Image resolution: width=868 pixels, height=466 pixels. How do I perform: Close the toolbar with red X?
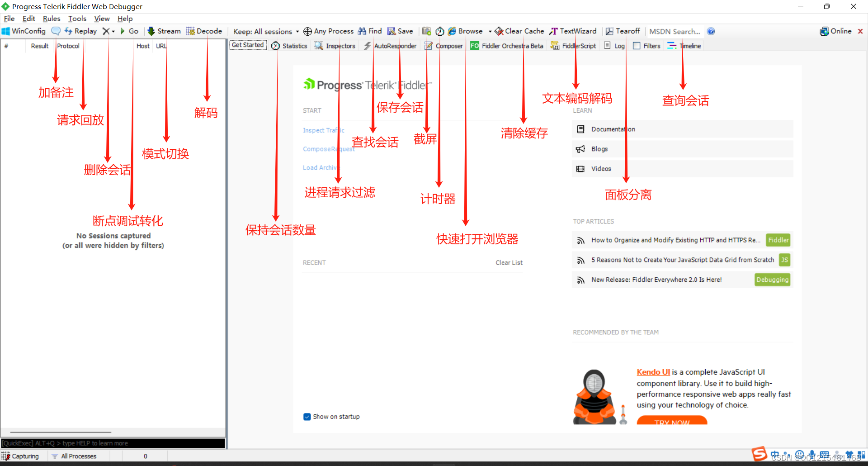pos(860,31)
